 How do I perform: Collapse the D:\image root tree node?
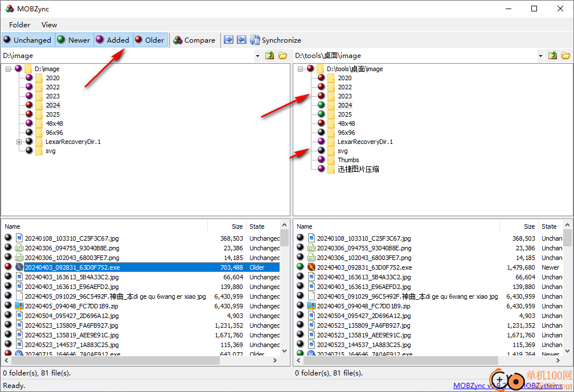coord(8,69)
